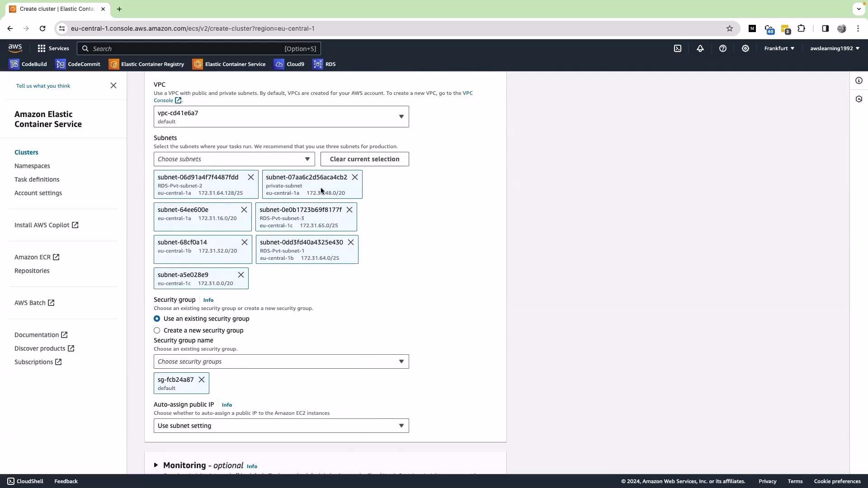Open CloudShell from the footer
868x488 pixels.
click(25, 481)
